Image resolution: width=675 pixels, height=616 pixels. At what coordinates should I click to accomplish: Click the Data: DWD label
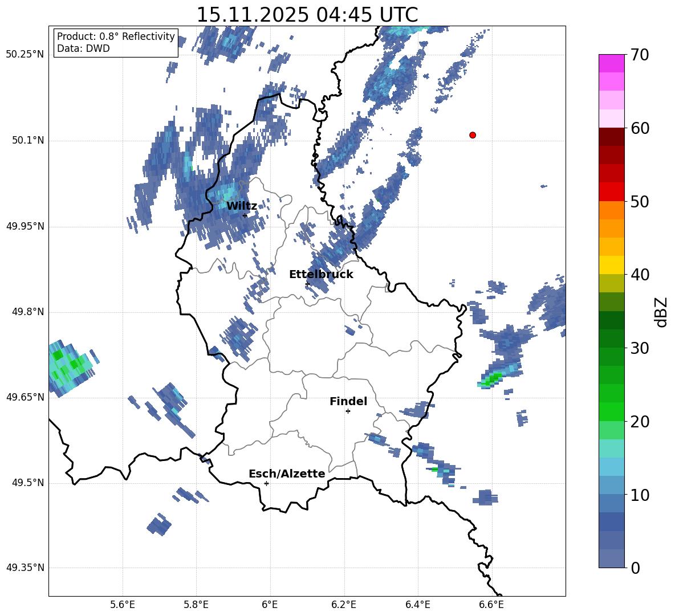[x=83, y=48]
